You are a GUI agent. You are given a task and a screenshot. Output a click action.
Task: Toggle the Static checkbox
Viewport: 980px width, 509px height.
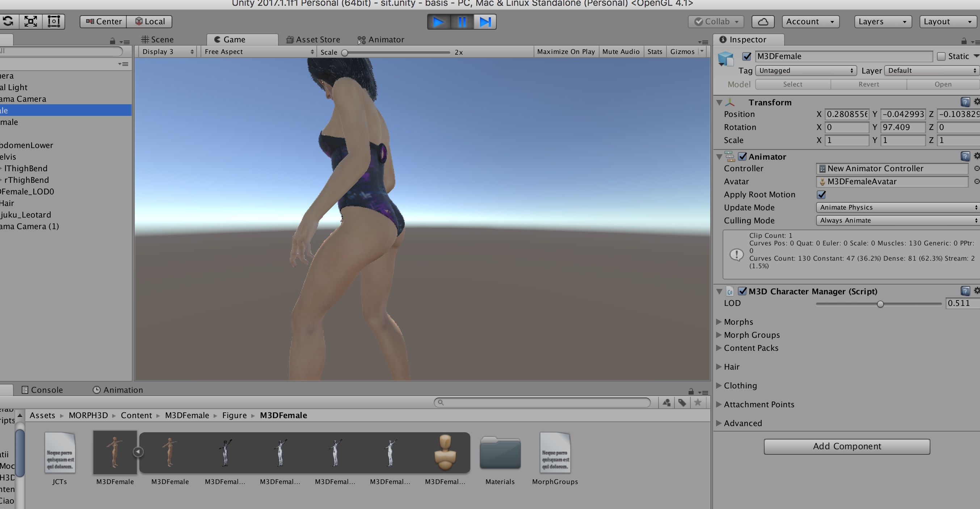tap(942, 56)
